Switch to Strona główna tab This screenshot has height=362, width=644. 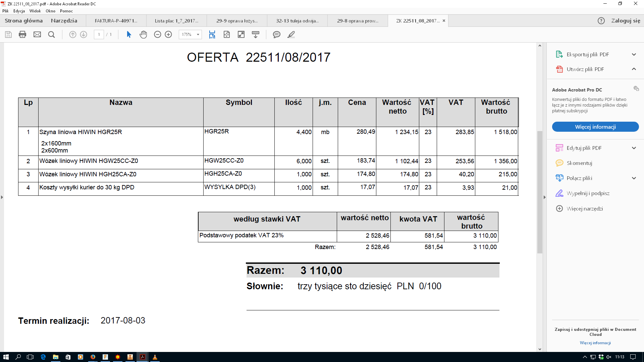point(24,21)
